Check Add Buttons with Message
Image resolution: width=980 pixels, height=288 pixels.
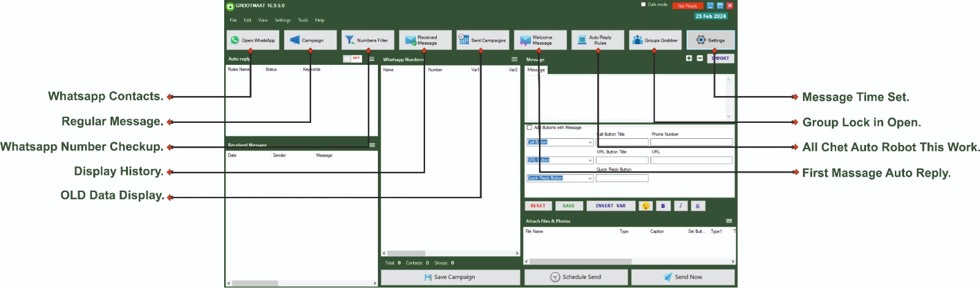(530, 128)
